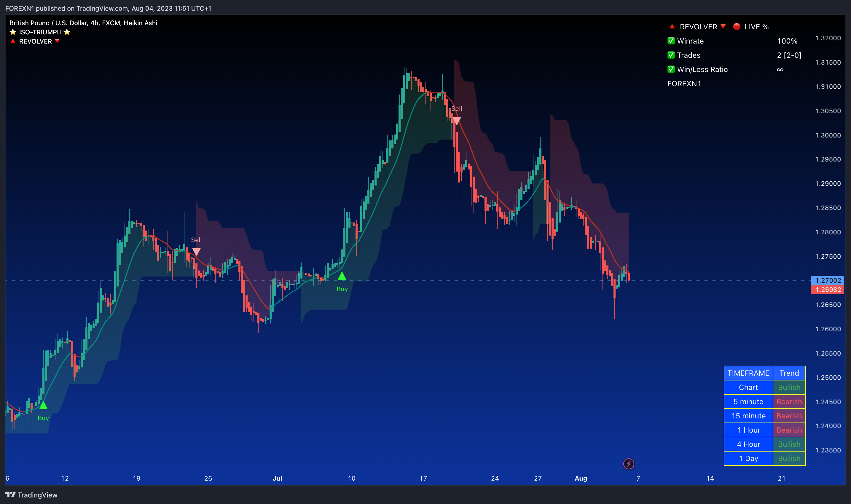Click the Aug date label on the time axis
Image resolution: width=851 pixels, height=504 pixels.
[x=581, y=478]
